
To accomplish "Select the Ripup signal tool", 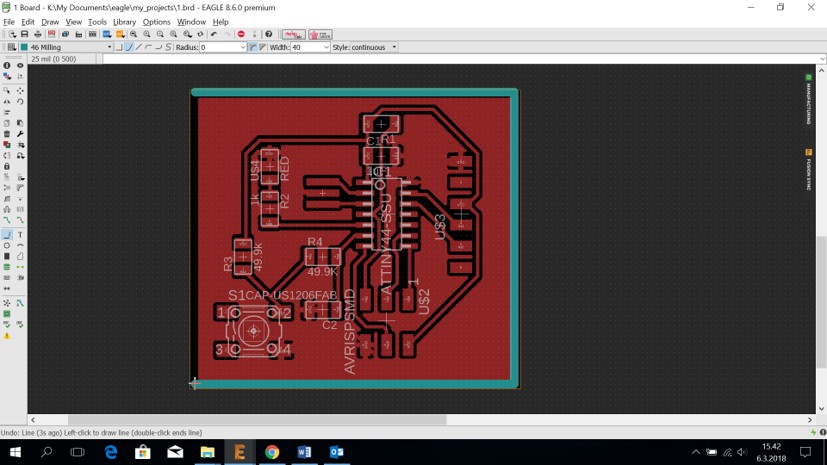I will pyautogui.click(x=20, y=220).
